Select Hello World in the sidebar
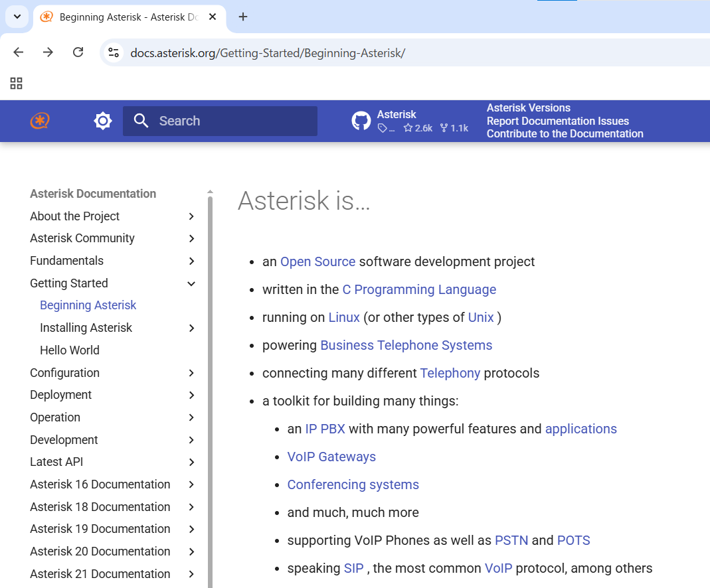 tap(70, 350)
